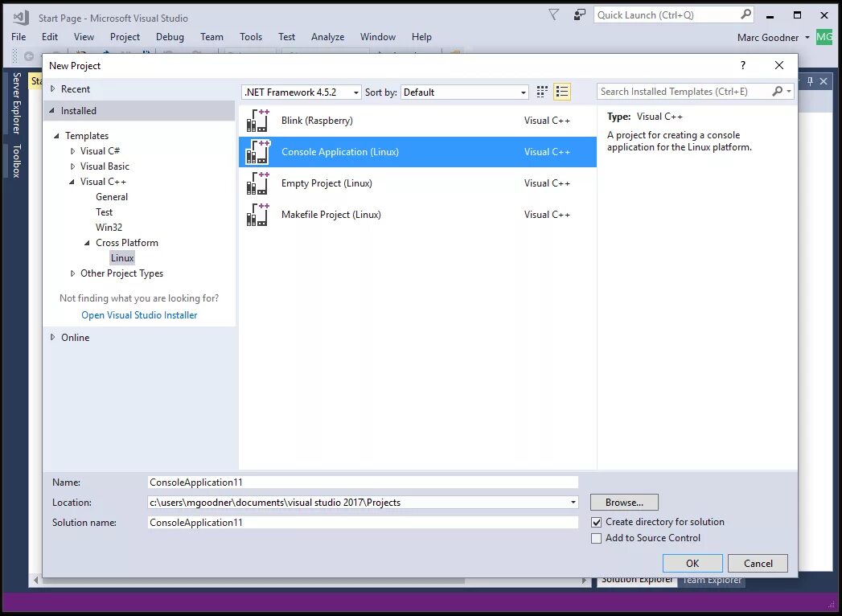Switch to small icons view in dialog
The image size is (842, 616).
542,92
